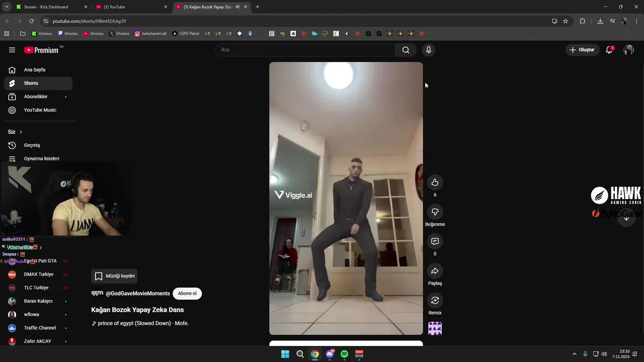Image resolution: width=644 pixels, height=362 pixels.
Task: Open the notifications bell
Action: [x=609, y=50]
